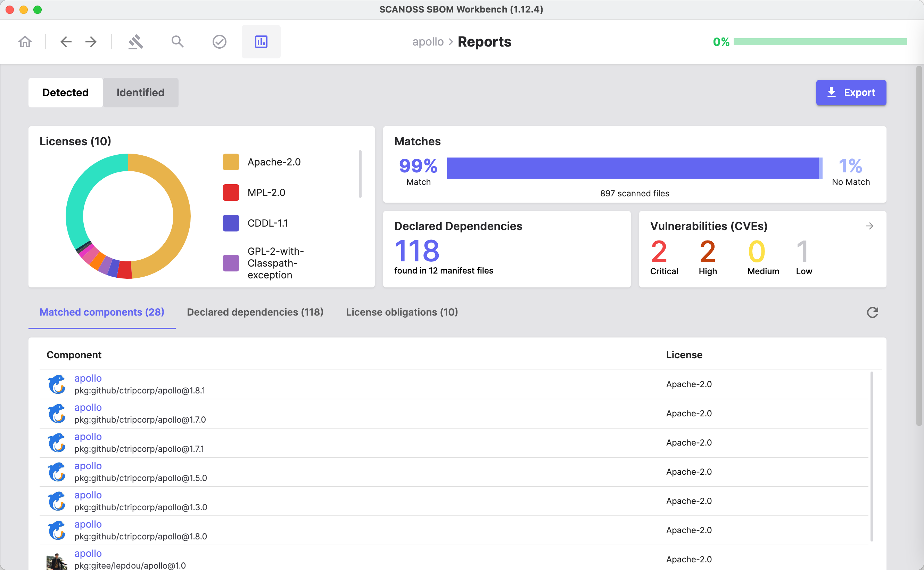This screenshot has width=924, height=570.
Task: Open apollo component version 1.5.0 link
Action: pyautogui.click(x=88, y=466)
